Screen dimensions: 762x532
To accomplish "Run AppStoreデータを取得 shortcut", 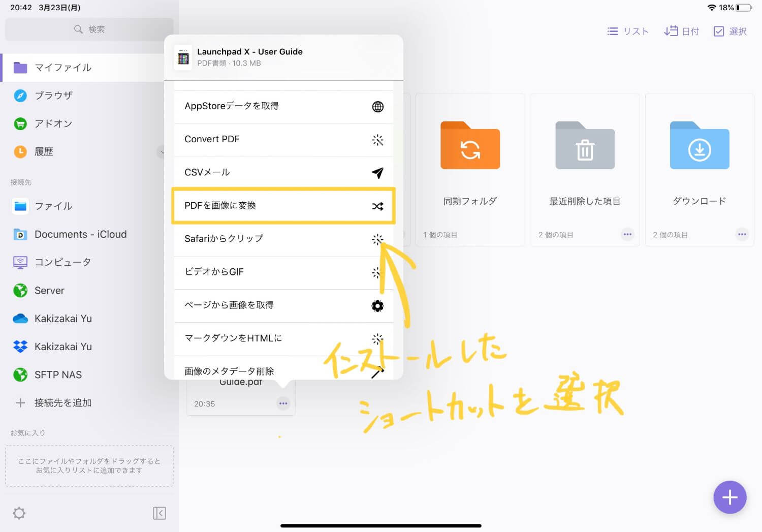I will 283,106.
